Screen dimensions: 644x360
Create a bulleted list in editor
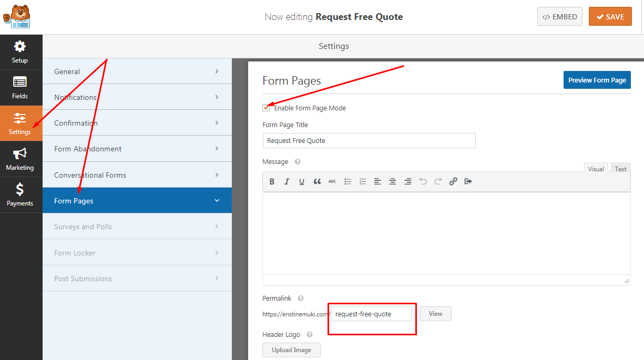click(x=347, y=181)
